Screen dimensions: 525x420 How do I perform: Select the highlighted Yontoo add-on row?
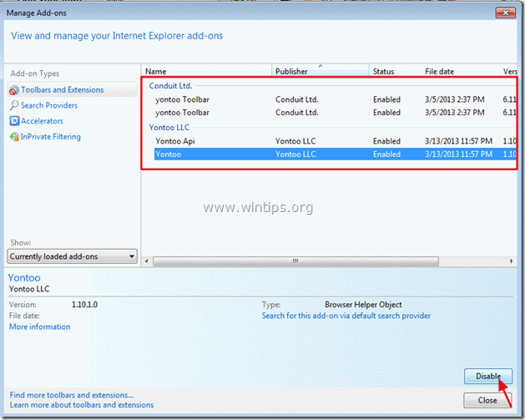(336, 154)
